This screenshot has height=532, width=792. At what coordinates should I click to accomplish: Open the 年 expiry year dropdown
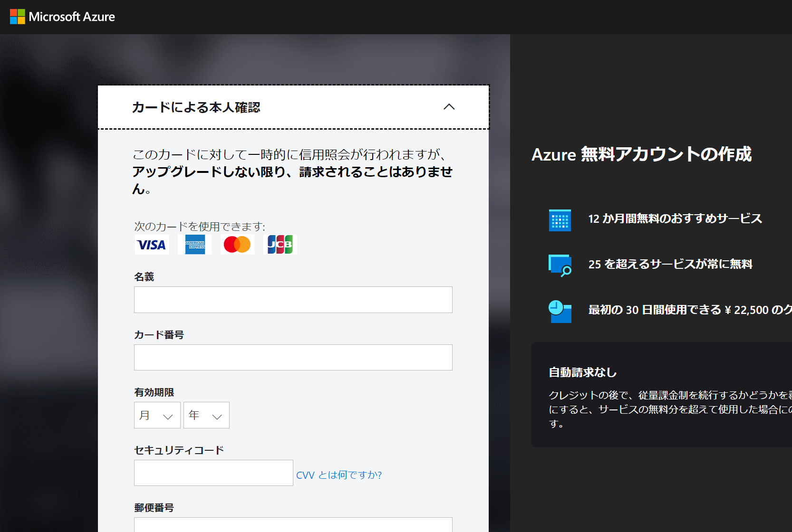coord(206,415)
